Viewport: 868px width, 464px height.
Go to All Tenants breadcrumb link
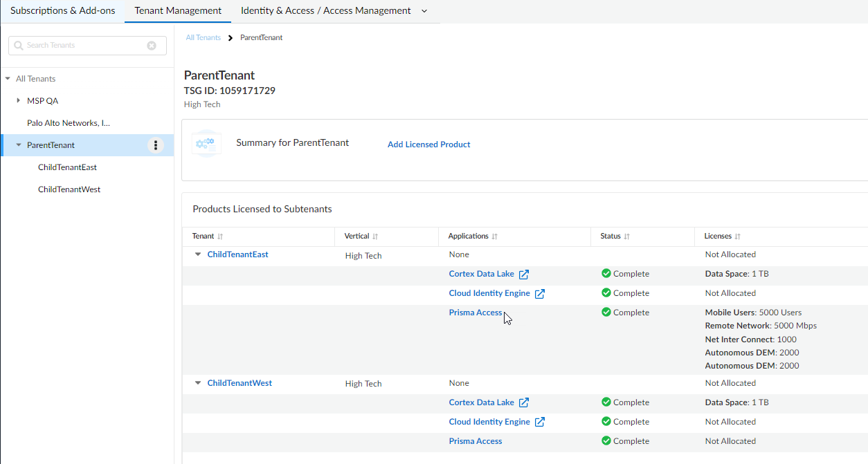pyautogui.click(x=203, y=37)
